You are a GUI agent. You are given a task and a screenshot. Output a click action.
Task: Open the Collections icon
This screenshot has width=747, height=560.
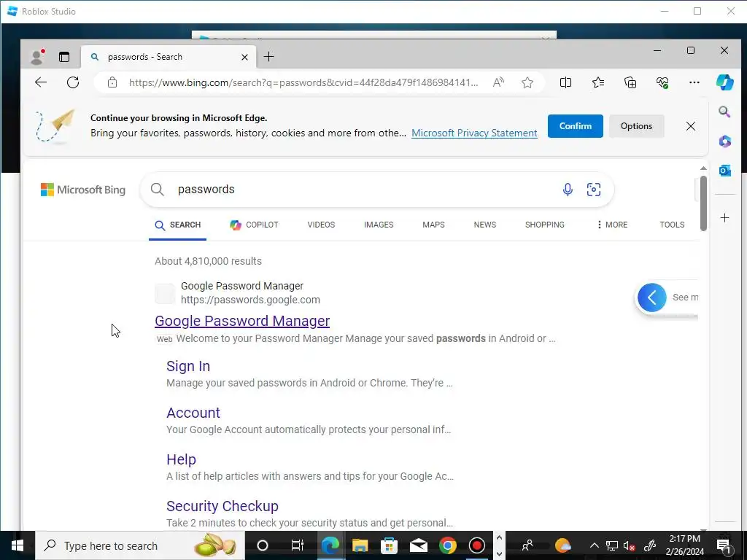click(x=630, y=82)
